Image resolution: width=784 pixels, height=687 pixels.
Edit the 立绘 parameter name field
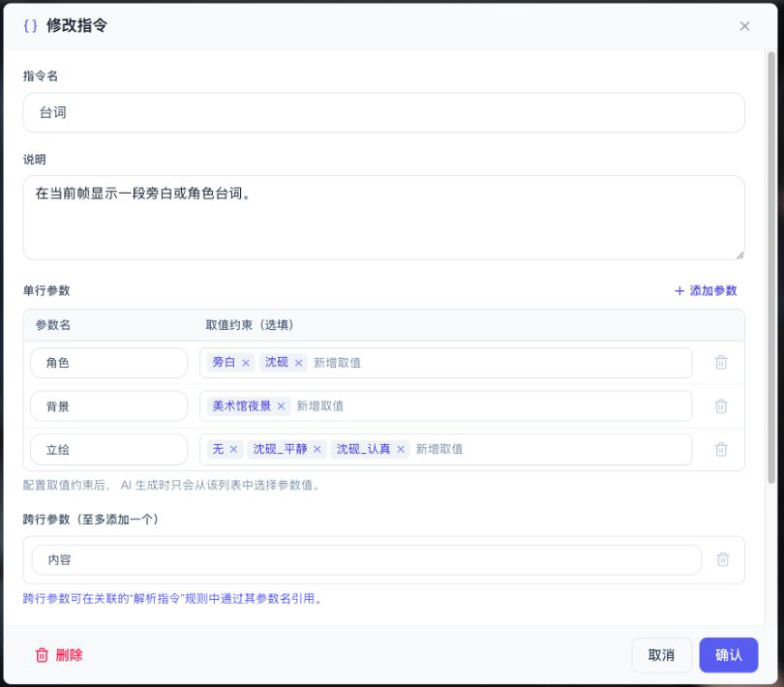pos(109,450)
